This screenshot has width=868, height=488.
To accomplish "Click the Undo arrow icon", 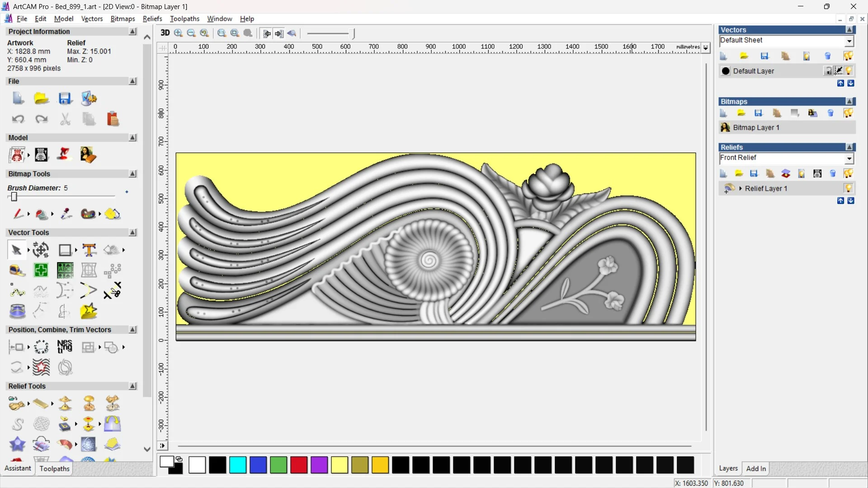I will click(18, 119).
